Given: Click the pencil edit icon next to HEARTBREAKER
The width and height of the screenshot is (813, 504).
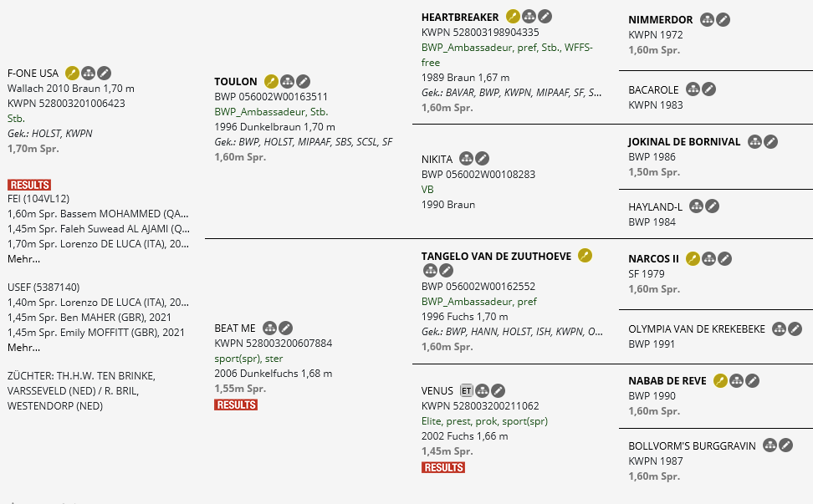Looking at the screenshot, I should (x=545, y=17).
